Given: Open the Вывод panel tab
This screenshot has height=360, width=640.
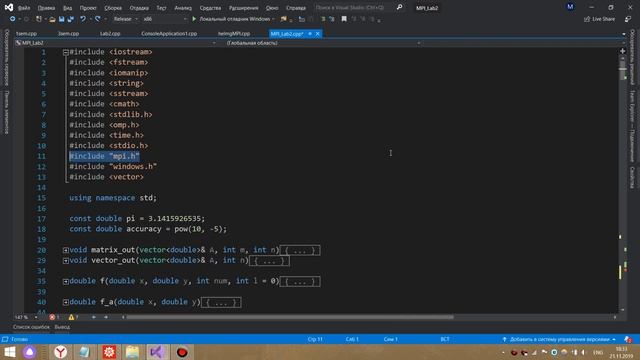Looking at the screenshot, I should (62, 327).
